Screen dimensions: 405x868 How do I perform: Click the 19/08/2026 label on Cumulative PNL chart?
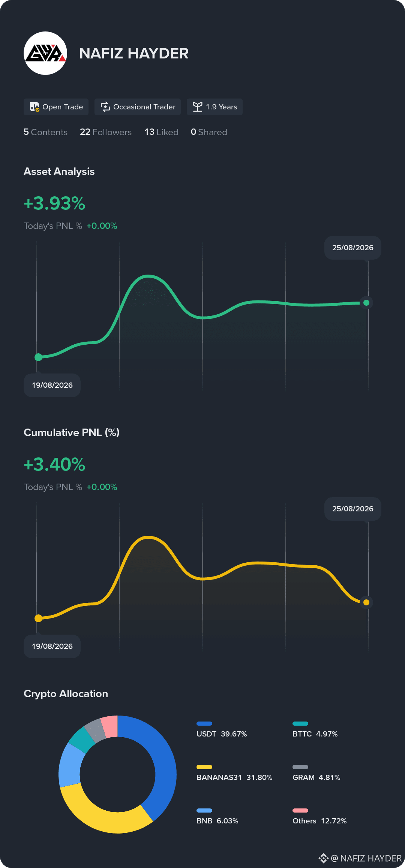click(52, 646)
